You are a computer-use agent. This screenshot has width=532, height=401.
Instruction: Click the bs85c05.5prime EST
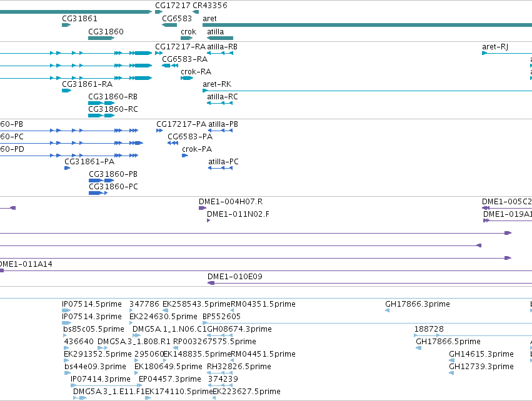tap(65, 335)
